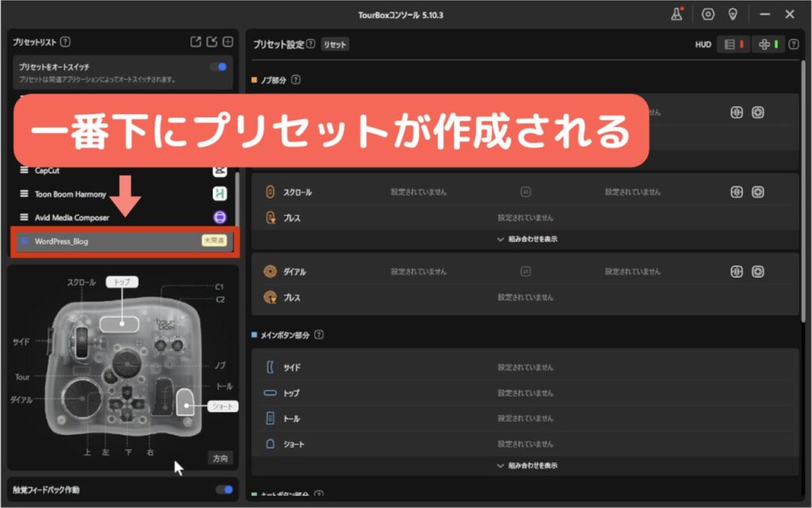
Task: Toggle the preset auto-switch option
Action: click(219, 67)
